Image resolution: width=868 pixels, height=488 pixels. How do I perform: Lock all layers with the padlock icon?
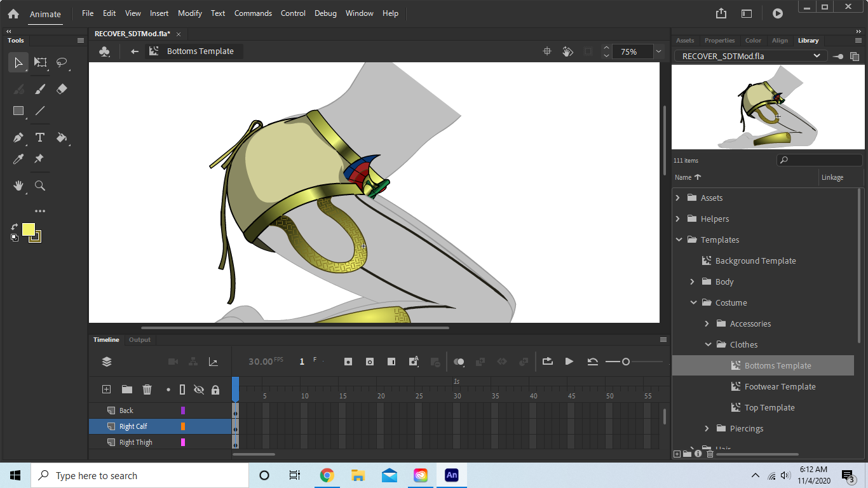click(x=215, y=389)
